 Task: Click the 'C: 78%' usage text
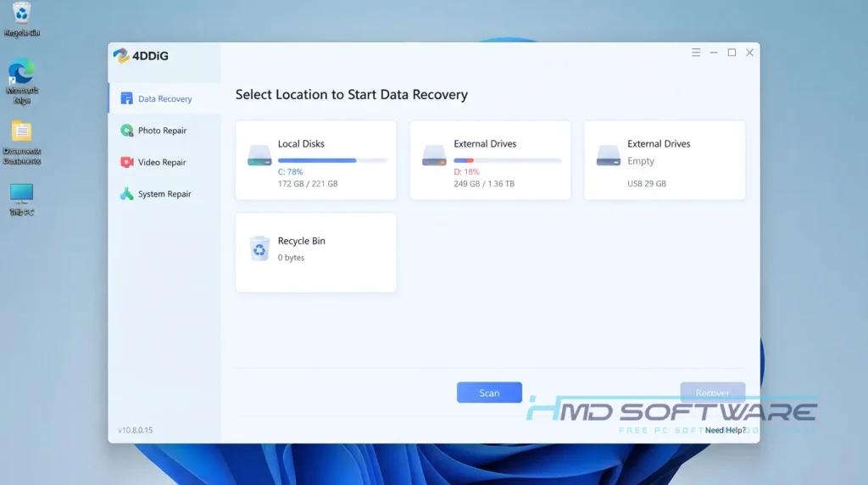click(x=290, y=172)
